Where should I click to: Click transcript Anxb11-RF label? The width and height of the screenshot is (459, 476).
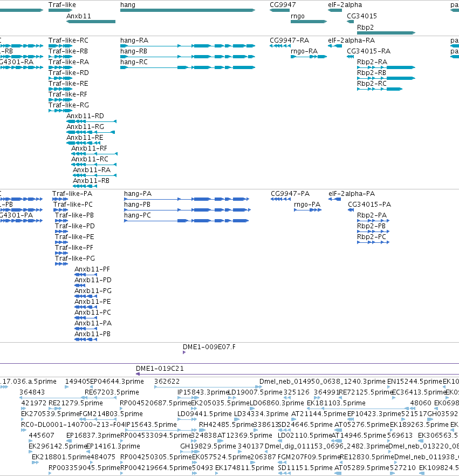pyautogui.click(x=89, y=148)
